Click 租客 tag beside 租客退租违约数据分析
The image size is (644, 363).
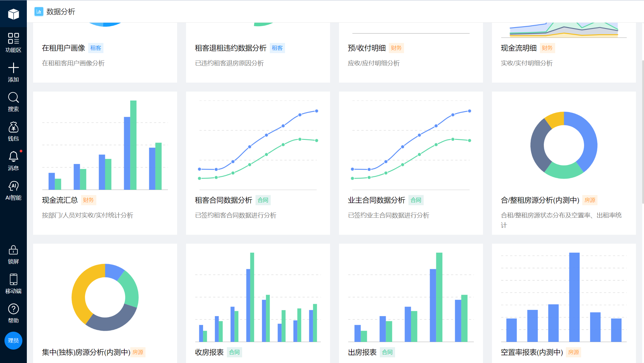pyautogui.click(x=277, y=48)
